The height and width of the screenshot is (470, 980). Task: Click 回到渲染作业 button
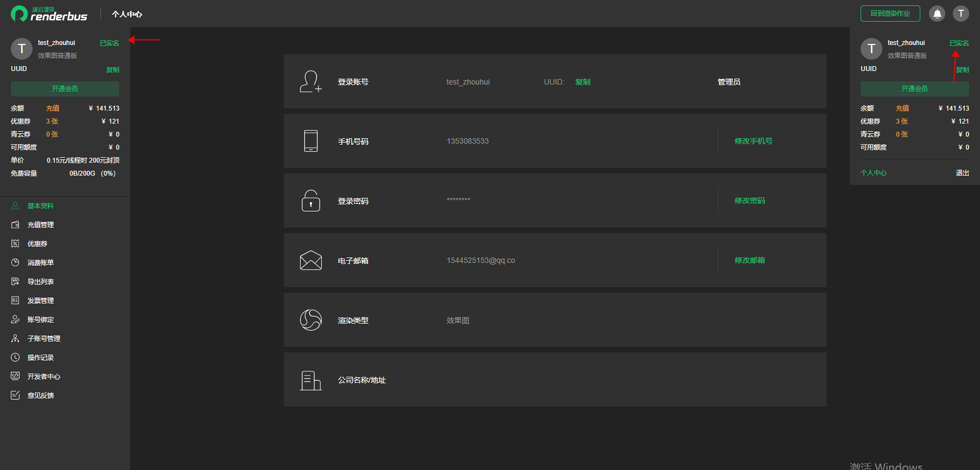pyautogui.click(x=890, y=14)
